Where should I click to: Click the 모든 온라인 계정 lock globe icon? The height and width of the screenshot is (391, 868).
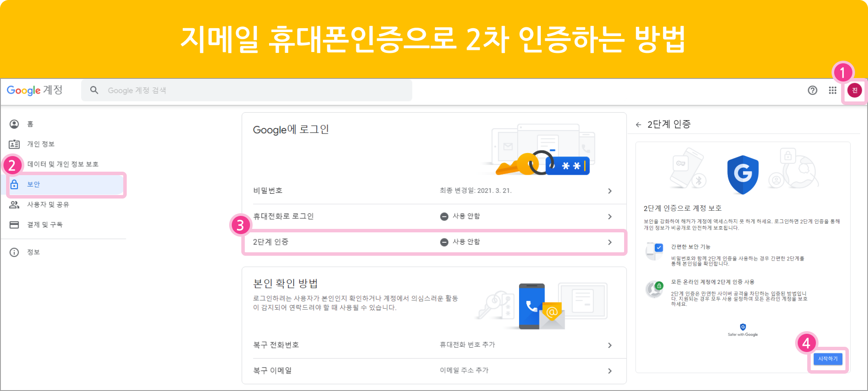[654, 289]
